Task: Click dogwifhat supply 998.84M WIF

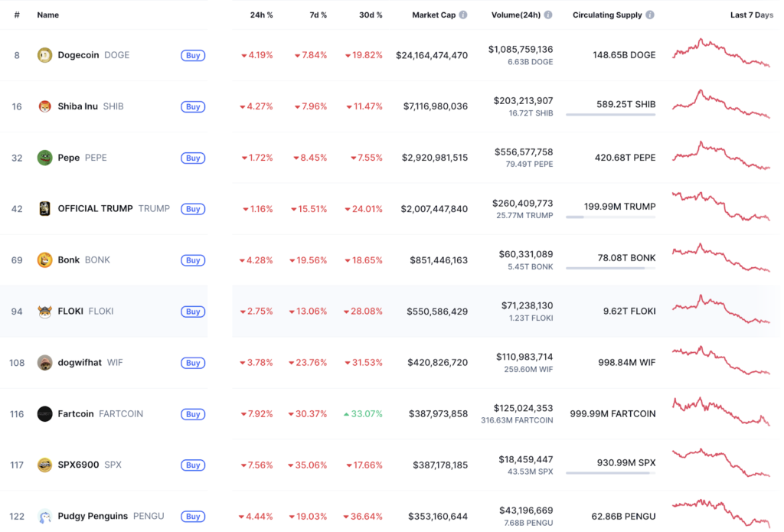Action: click(626, 363)
